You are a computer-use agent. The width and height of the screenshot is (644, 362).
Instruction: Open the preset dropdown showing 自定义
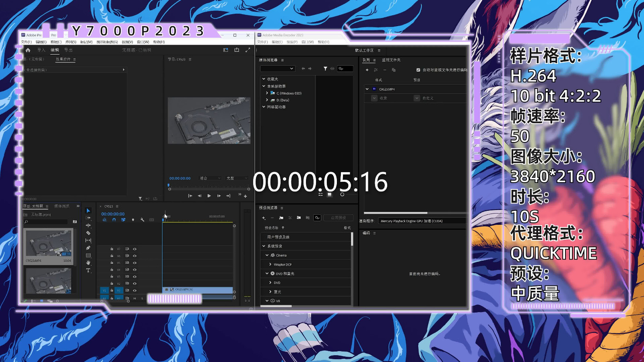(417, 98)
